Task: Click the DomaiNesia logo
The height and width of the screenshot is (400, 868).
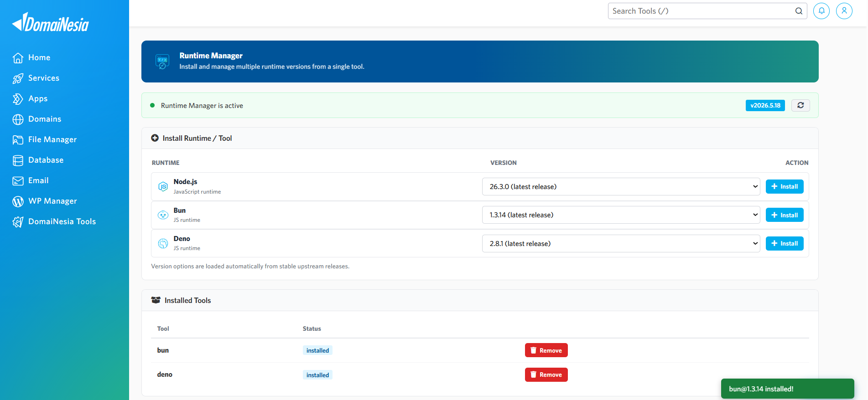Action: pos(51,22)
